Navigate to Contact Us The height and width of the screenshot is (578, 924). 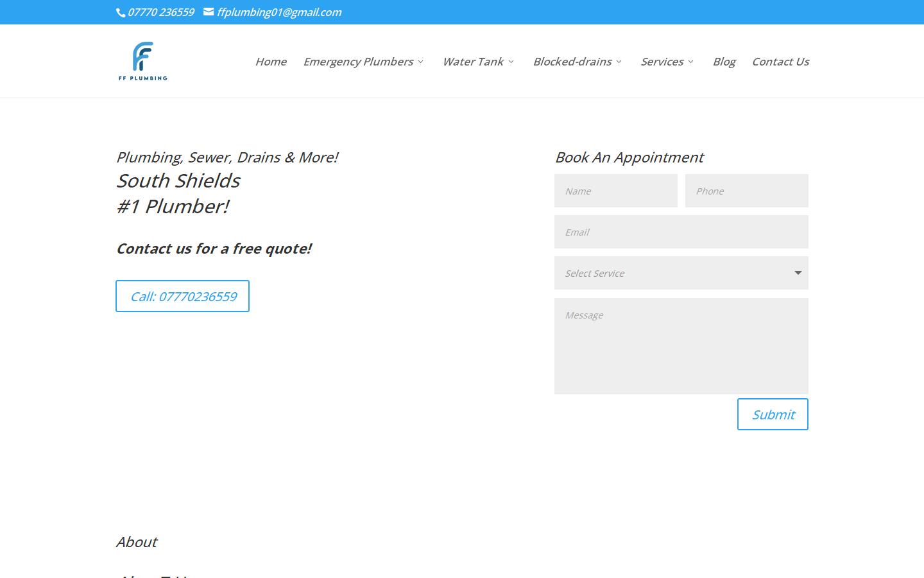click(780, 62)
